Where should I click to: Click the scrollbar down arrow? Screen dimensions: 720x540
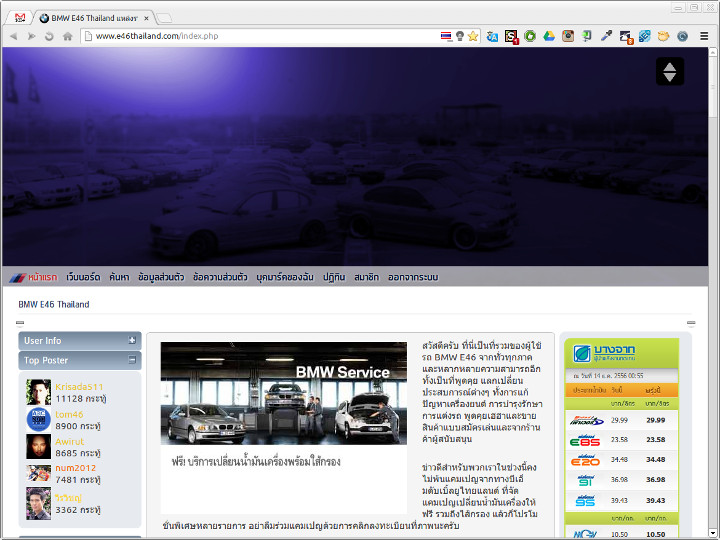[x=713, y=534]
